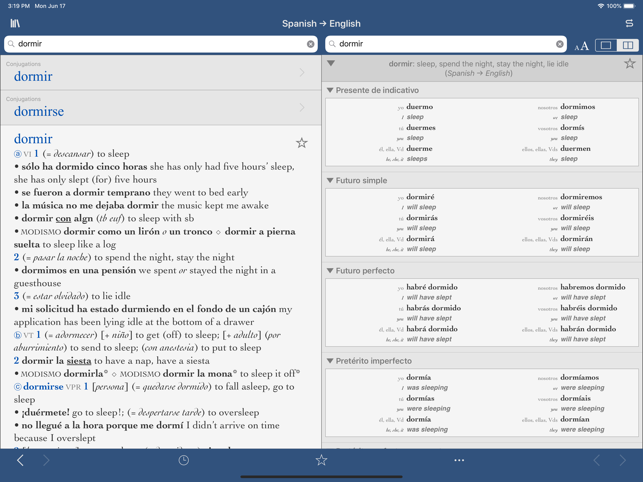Open dormir conjugations row chevron
The image size is (643, 482).
click(302, 73)
